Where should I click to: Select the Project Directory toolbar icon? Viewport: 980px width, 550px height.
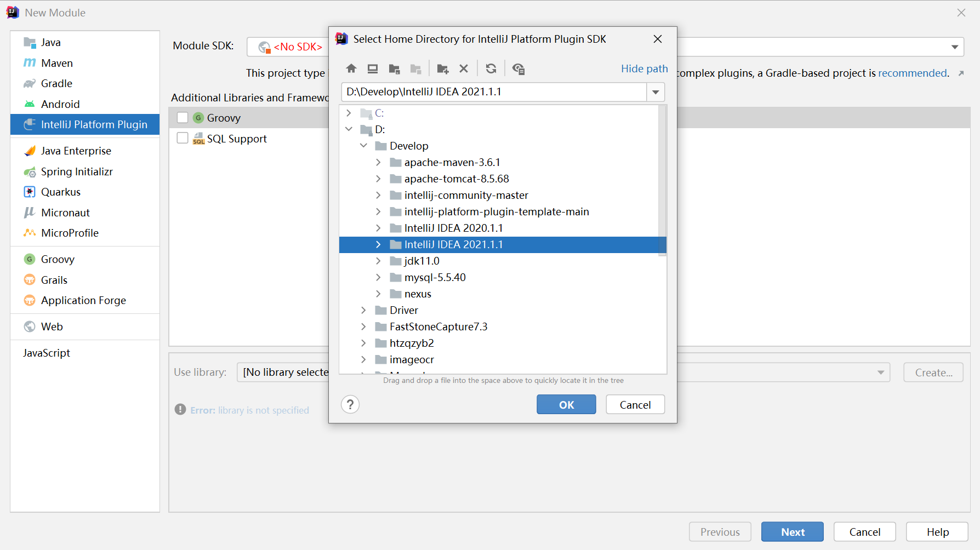click(394, 68)
